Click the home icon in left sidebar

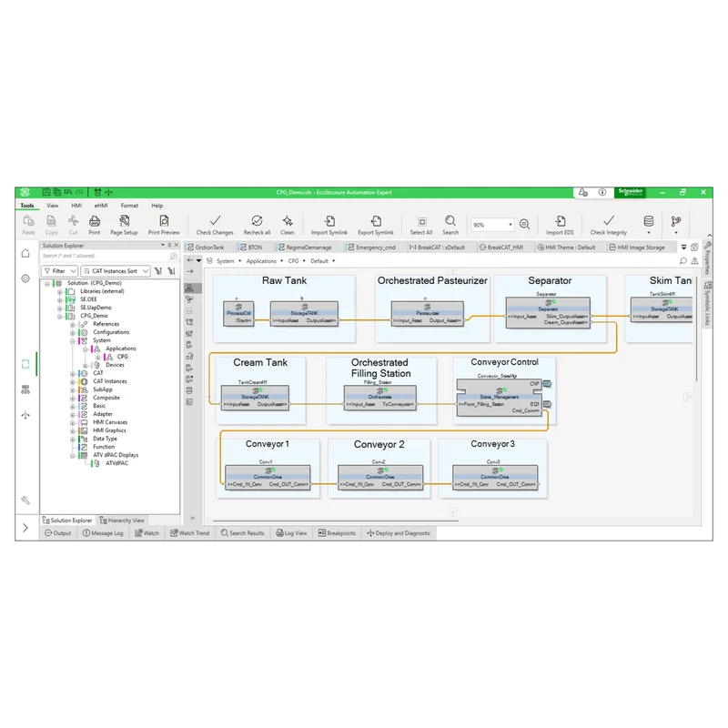[x=25, y=254]
